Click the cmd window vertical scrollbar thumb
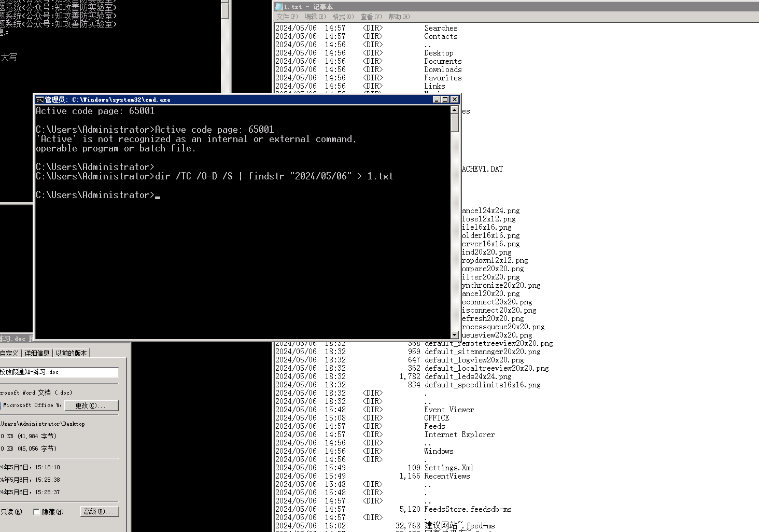Screen dimensions: 759x532 [455, 123]
